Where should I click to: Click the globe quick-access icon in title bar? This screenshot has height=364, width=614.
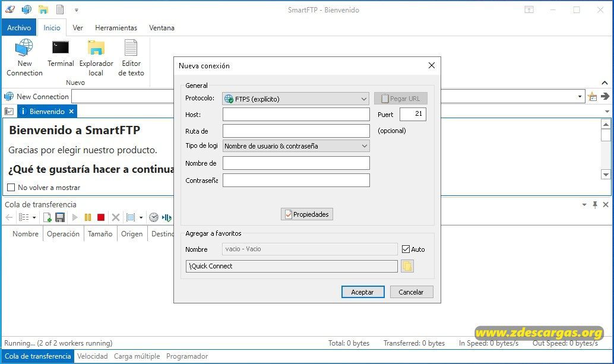coord(27,10)
